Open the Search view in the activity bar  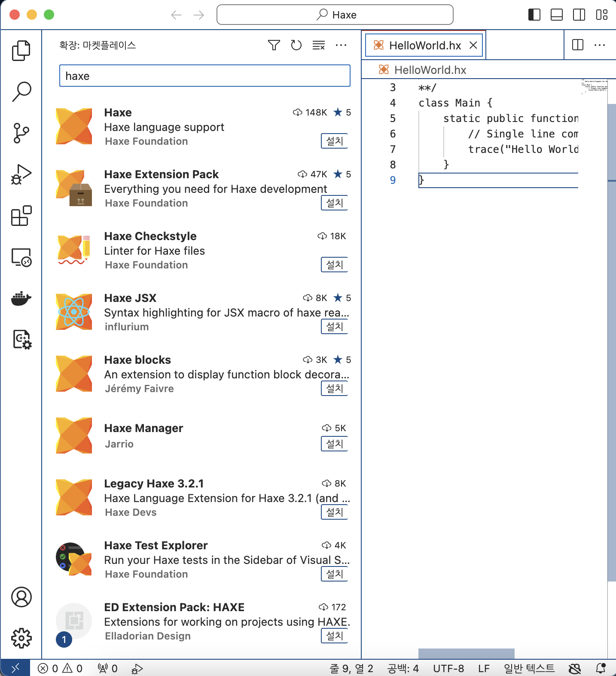pos(21,91)
